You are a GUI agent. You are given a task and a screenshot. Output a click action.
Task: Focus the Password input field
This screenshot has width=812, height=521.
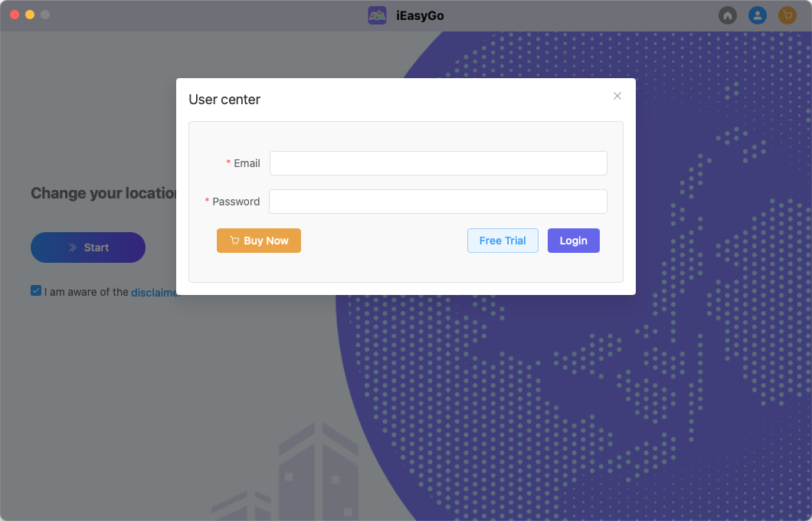coord(438,202)
